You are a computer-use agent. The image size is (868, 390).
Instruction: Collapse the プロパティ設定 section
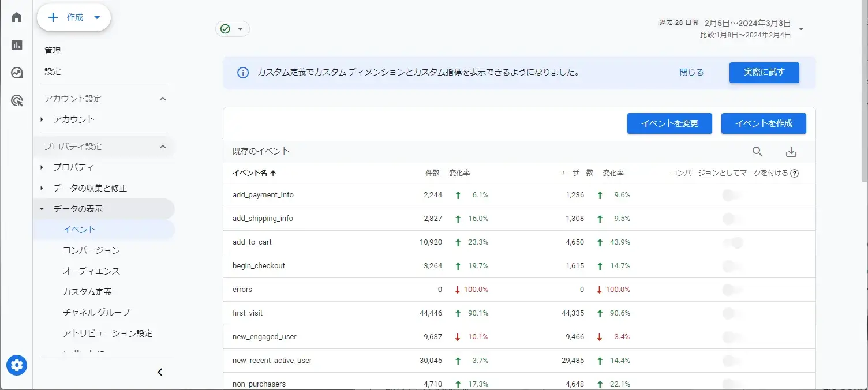[162, 147]
